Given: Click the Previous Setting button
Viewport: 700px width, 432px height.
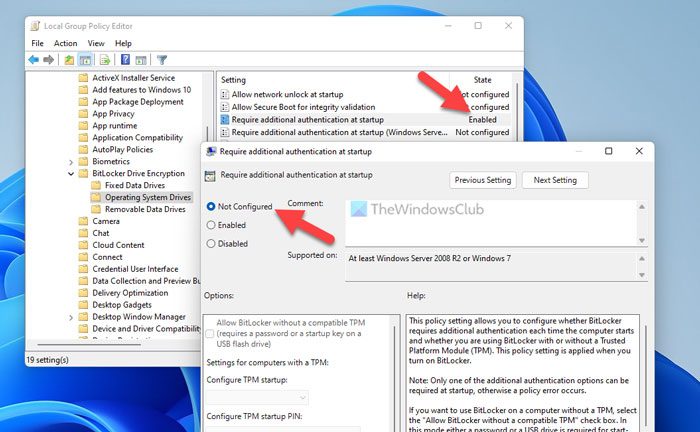Looking at the screenshot, I should click(x=483, y=180).
